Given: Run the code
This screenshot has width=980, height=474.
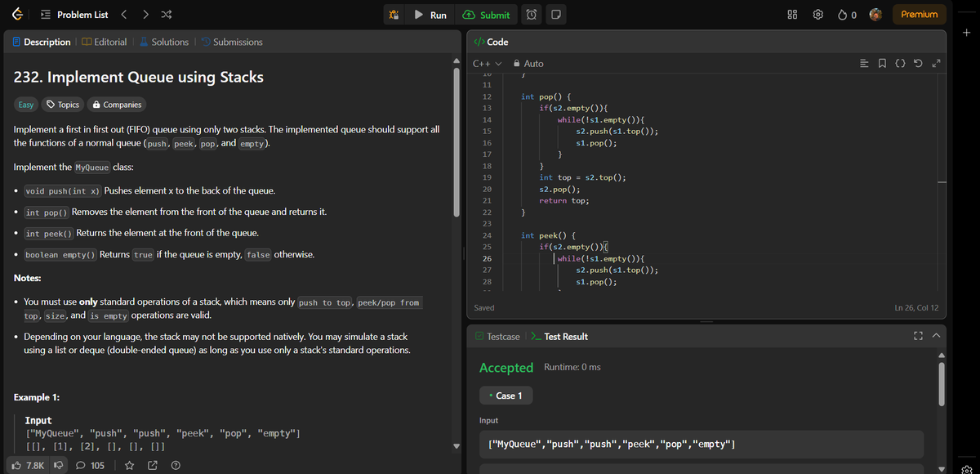Looking at the screenshot, I should 430,15.
